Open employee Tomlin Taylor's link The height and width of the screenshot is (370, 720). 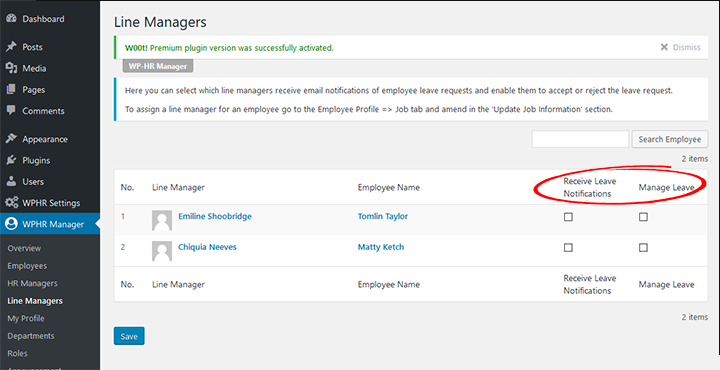tap(383, 216)
